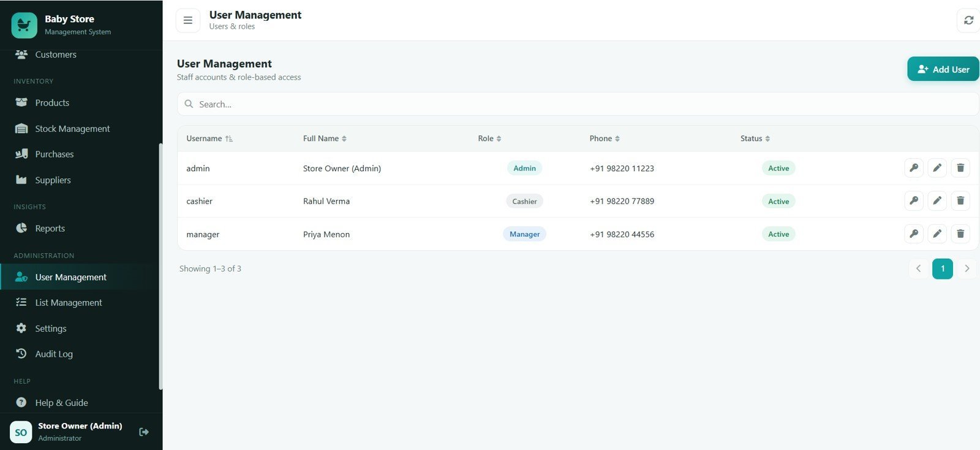
Task: Edit the manager user via pencil icon
Action: coord(937,234)
